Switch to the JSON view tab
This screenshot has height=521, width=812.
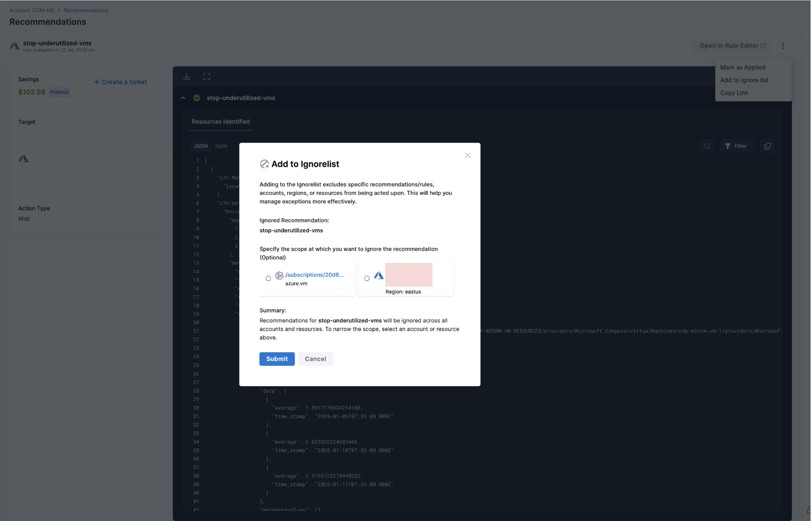(x=201, y=146)
